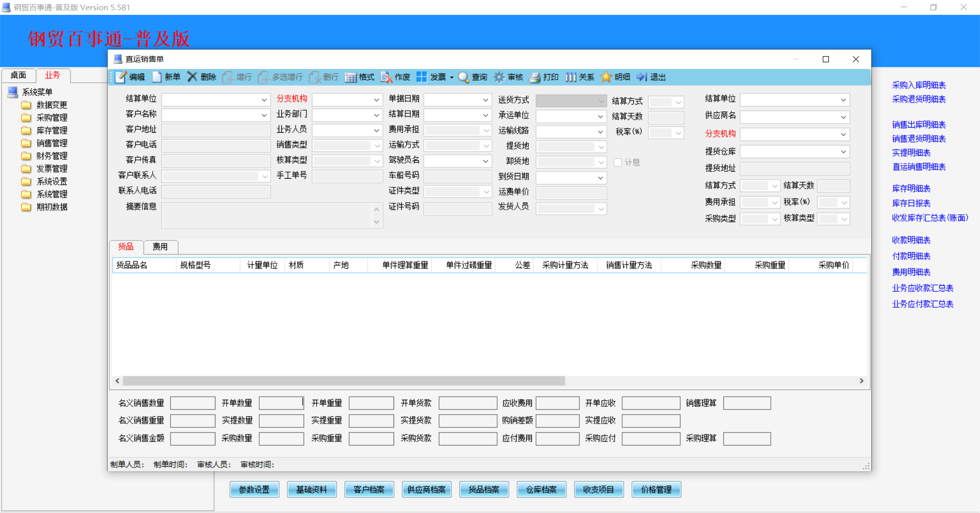
Task: Expand the 业务部门 dropdown
Action: pyautogui.click(x=376, y=115)
